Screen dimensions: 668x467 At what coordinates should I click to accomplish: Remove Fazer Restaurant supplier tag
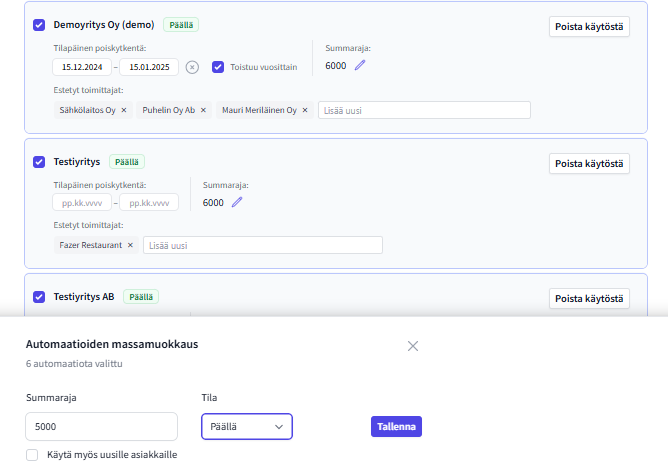[130, 245]
